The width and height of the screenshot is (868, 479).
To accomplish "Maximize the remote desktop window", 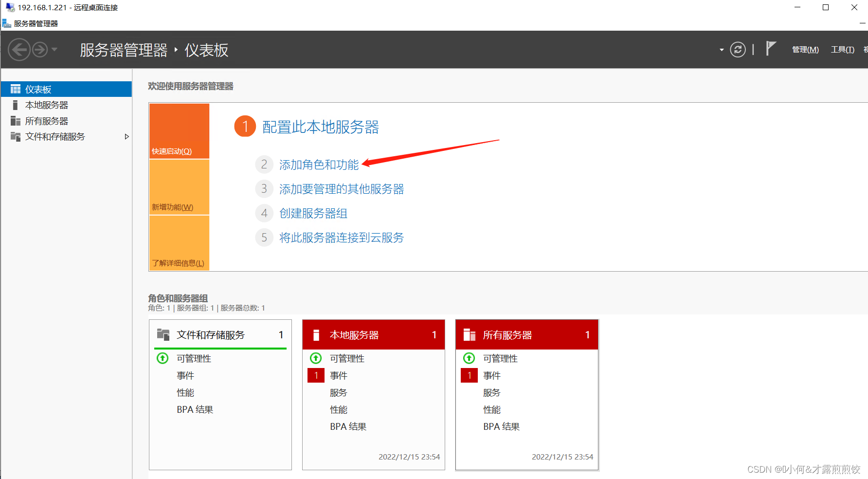I will (x=826, y=7).
